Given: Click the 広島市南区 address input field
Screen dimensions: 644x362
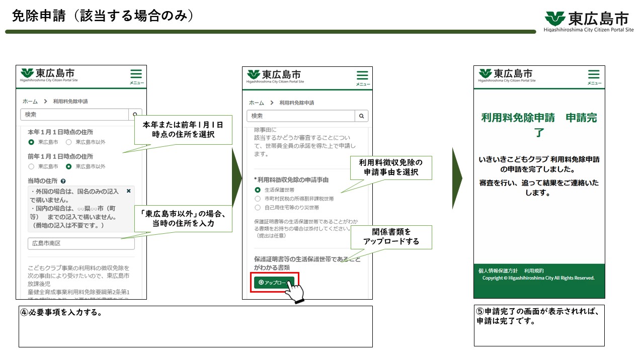Looking at the screenshot, I should [80, 243].
